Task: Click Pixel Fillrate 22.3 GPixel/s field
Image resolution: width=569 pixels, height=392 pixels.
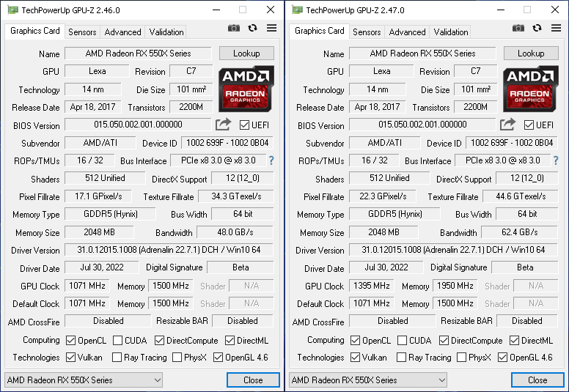Action: click(x=383, y=196)
